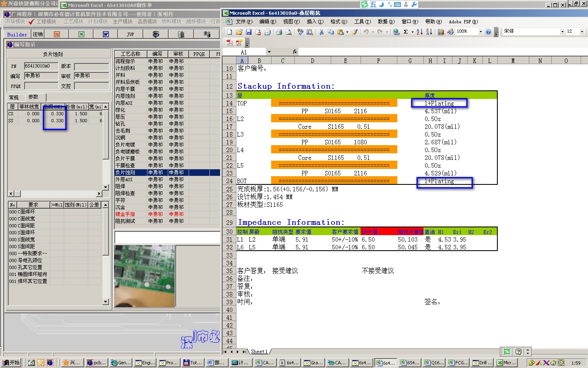Cut selection with the scissors icon
The width and height of the screenshot is (588, 368).
[x=322, y=31]
